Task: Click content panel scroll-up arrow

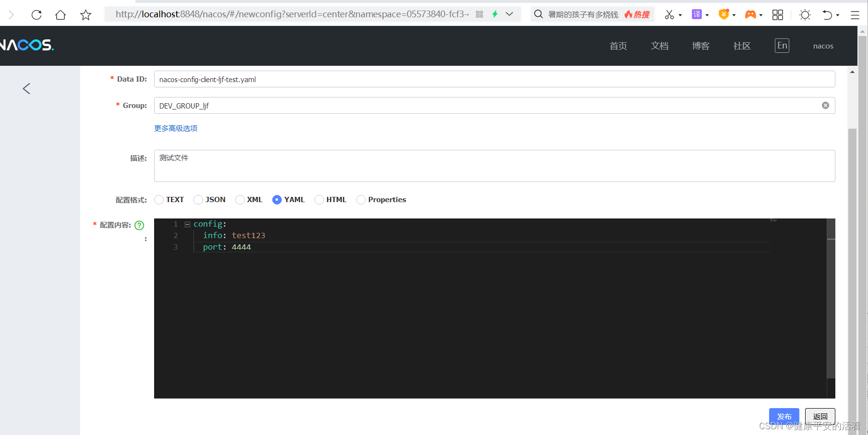Action: pyautogui.click(x=852, y=72)
